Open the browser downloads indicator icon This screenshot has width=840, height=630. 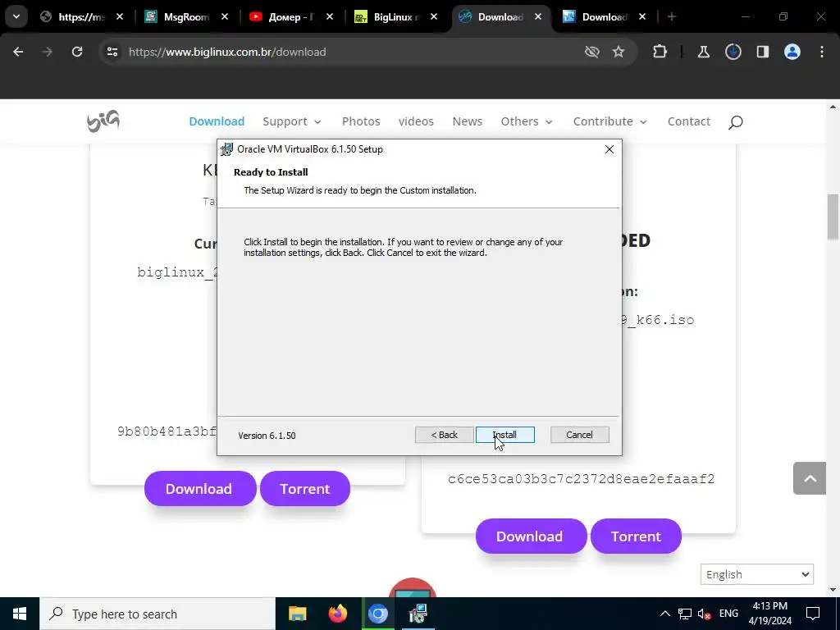click(733, 52)
